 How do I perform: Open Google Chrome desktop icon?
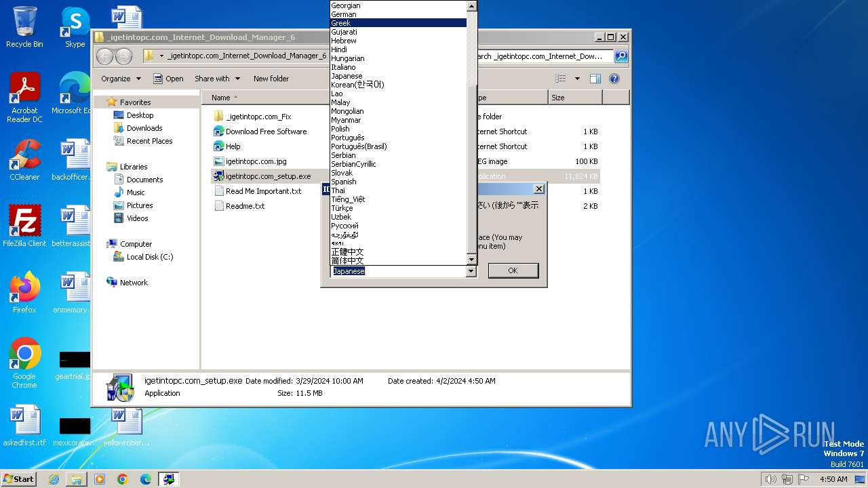point(24,363)
